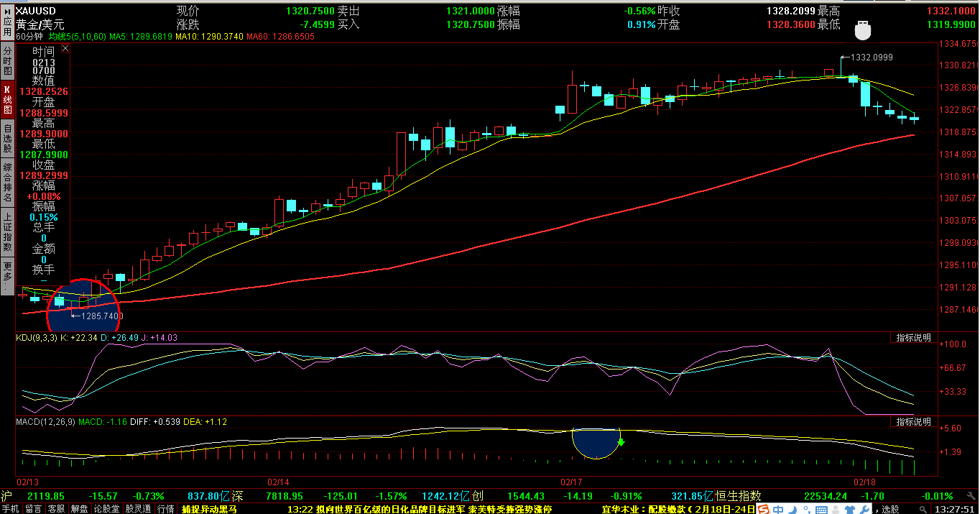Select the K线图 sidebar tab

(7, 101)
